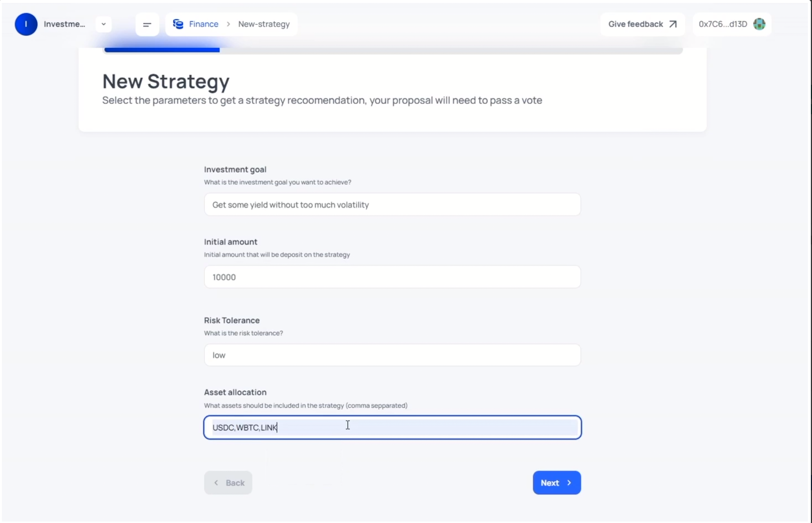The height and width of the screenshot is (523, 812).
Task: Click the wallet account avatar icon
Action: pyautogui.click(x=760, y=24)
